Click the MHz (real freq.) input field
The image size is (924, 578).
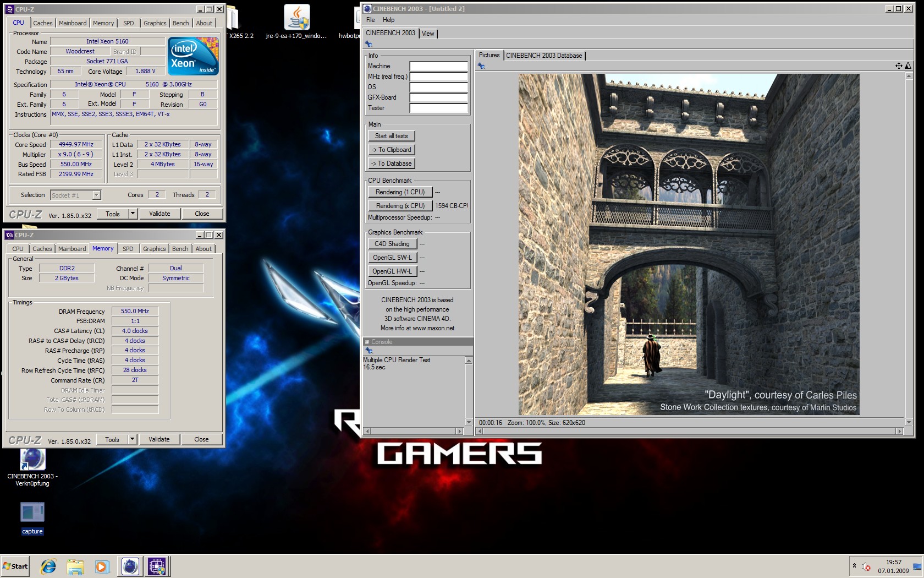click(438, 77)
